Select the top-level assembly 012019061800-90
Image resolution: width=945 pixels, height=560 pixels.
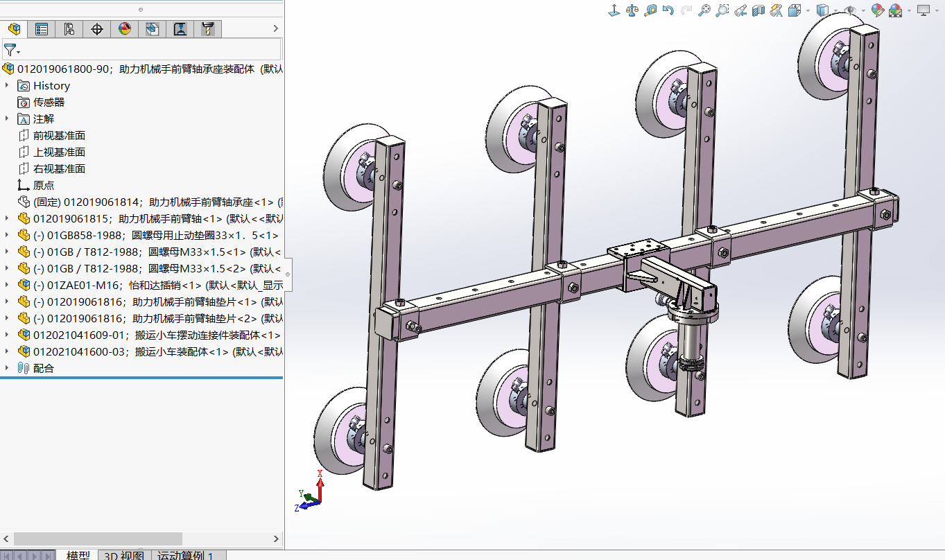point(142,69)
